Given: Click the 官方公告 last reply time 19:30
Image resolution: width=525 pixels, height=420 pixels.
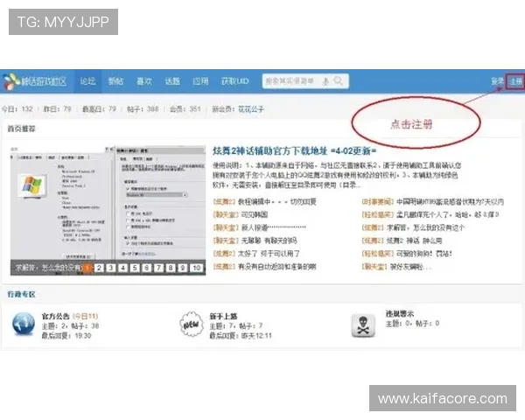Looking at the screenshot, I should pos(83,336).
